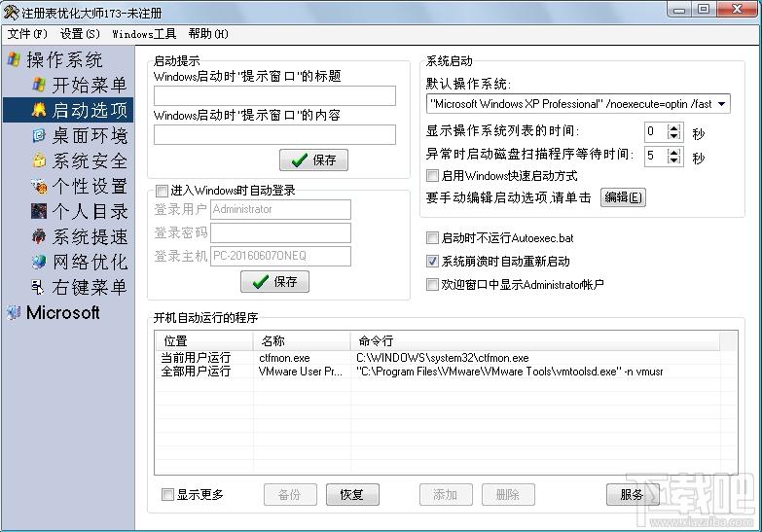Toggle 进入Windows时自动登录 checkbox

(x=162, y=191)
